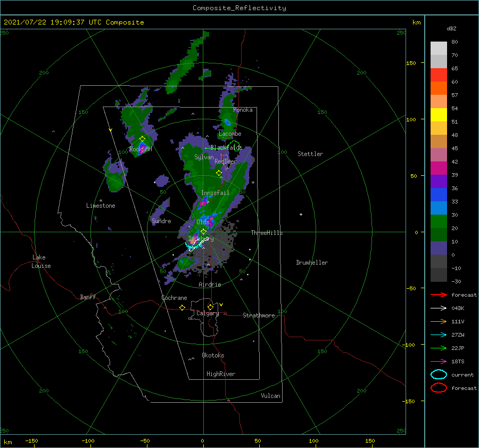This screenshot has width=479, height=448.
Task: Click the RockyMH label
Action: tap(141, 149)
